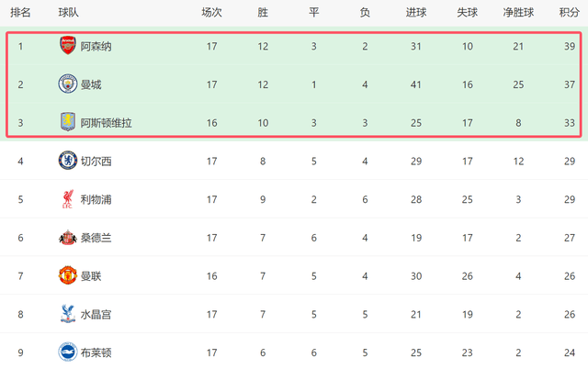Click the 排名 column header
The height and width of the screenshot is (369, 588).
pyautogui.click(x=20, y=13)
